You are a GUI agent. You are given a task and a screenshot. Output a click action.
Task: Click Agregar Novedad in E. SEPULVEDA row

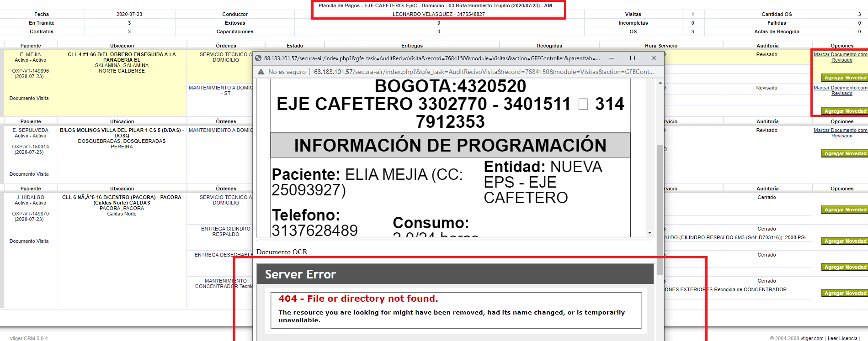point(845,153)
